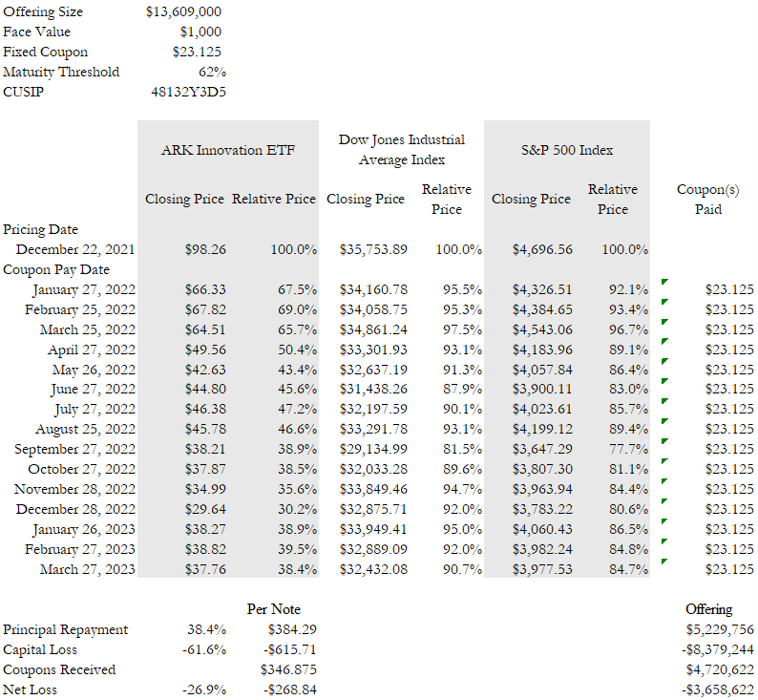Click ARK closing price $98.26
Viewport: 758px width, 700px height.
click(205, 249)
